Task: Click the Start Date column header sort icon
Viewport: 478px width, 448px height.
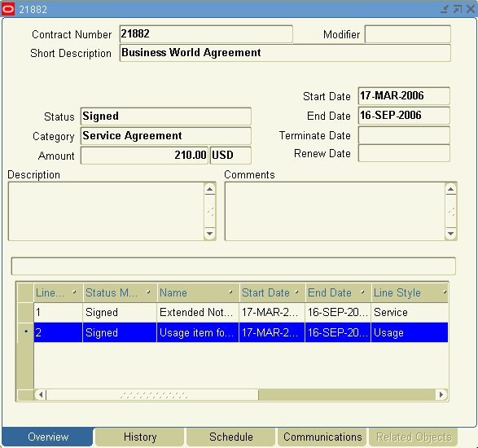Action: click(x=297, y=292)
